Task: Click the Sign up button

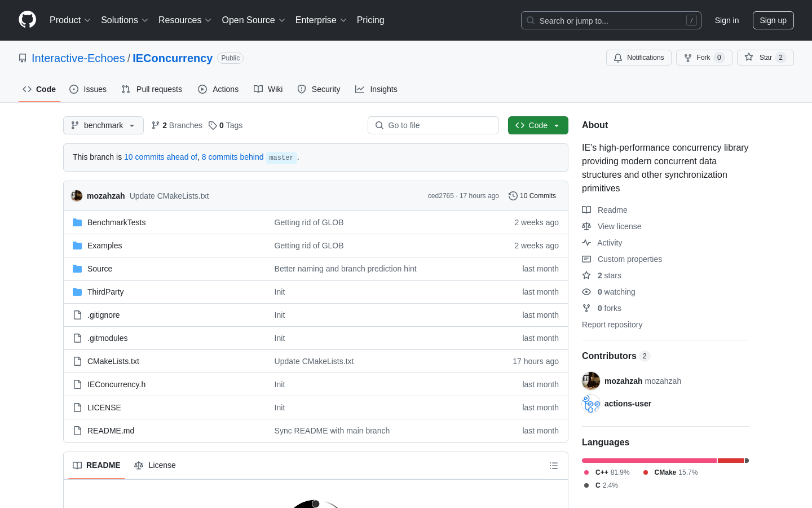Action: (773, 20)
